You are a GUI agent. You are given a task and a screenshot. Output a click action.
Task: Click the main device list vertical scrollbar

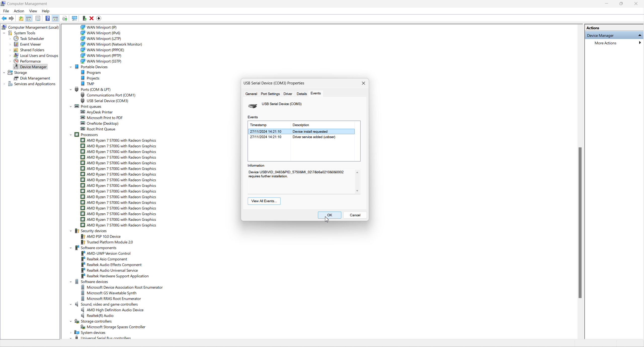pyautogui.click(x=580, y=222)
